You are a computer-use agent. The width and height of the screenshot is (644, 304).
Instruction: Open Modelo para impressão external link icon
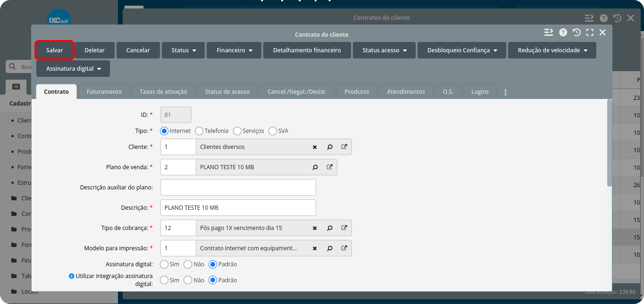[x=344, y=248]
